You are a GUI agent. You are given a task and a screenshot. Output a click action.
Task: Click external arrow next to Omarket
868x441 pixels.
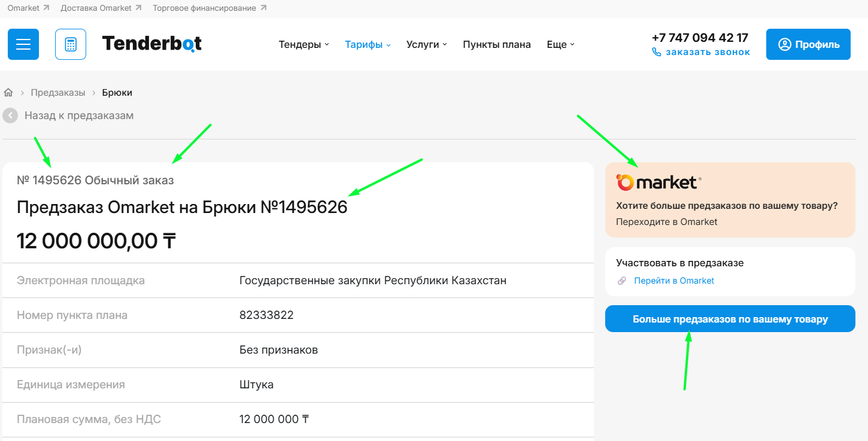tap(46, 8)
